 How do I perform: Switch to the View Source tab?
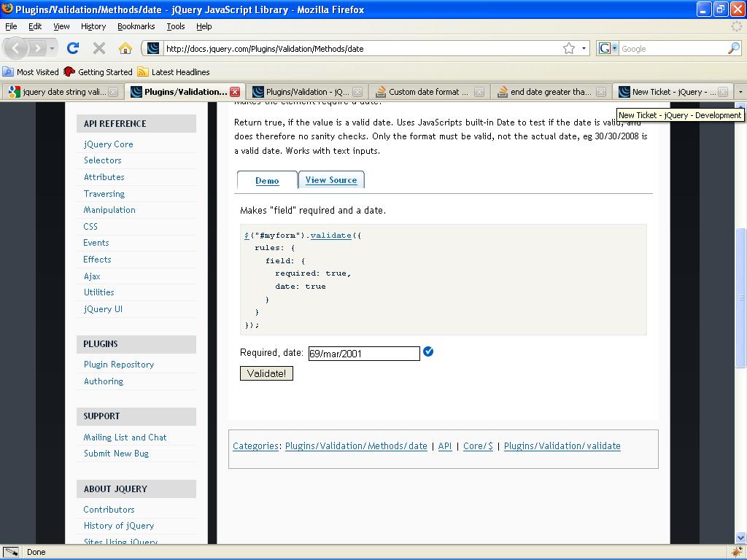[x=331, y=180]
